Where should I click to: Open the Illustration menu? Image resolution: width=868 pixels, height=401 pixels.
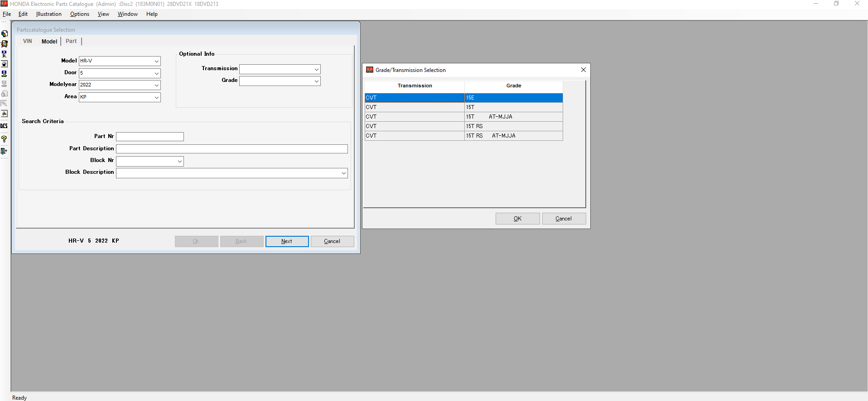(49, 14)
